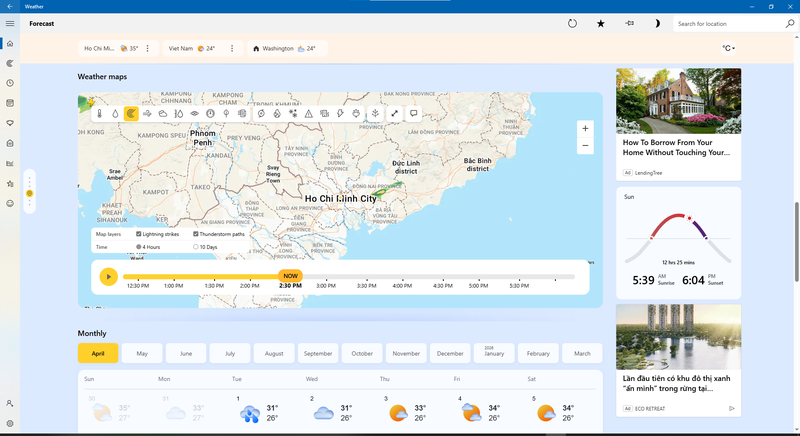Jump timeline to 1:00 PM
This screenshot has width=800, height=436.
click(173, 286)
